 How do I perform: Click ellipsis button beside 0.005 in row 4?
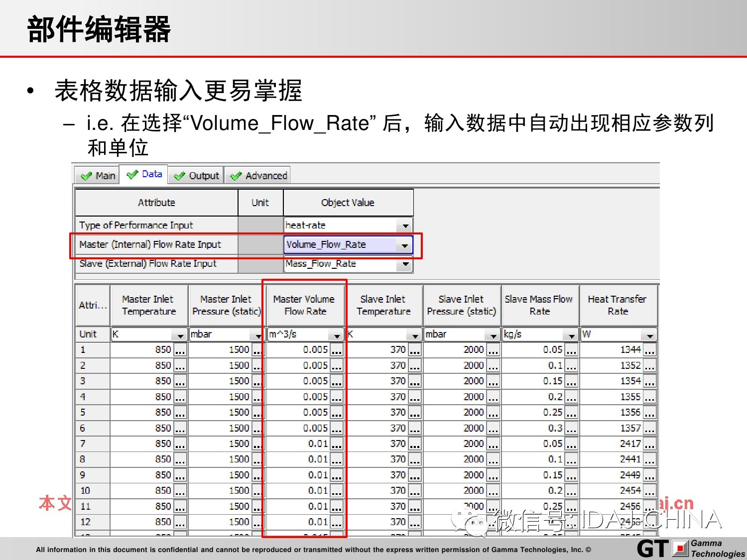pyautogui.click(x=337, y=397)
